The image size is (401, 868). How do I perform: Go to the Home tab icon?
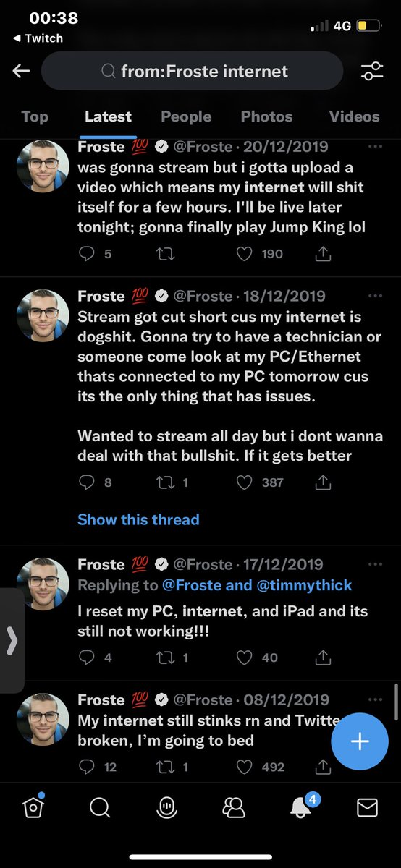[x=33, y=807]
